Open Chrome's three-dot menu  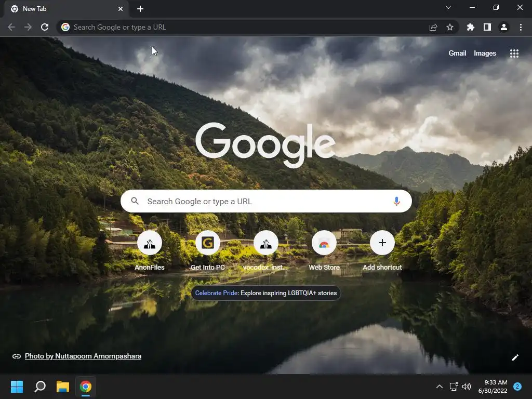(521, 27)
